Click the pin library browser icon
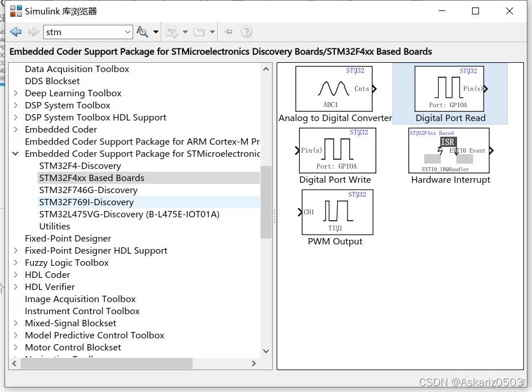 pyautogui.click(x=228, y=32)
